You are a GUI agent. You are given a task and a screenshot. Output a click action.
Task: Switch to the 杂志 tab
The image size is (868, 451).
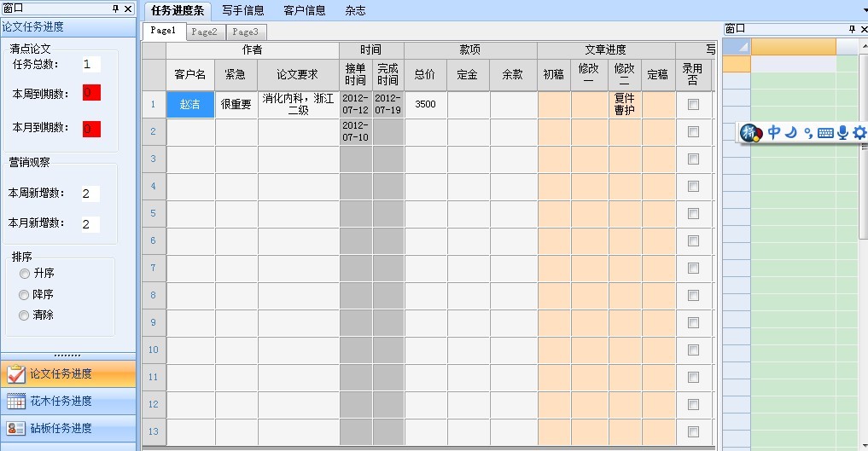click(x=355, y=10)
